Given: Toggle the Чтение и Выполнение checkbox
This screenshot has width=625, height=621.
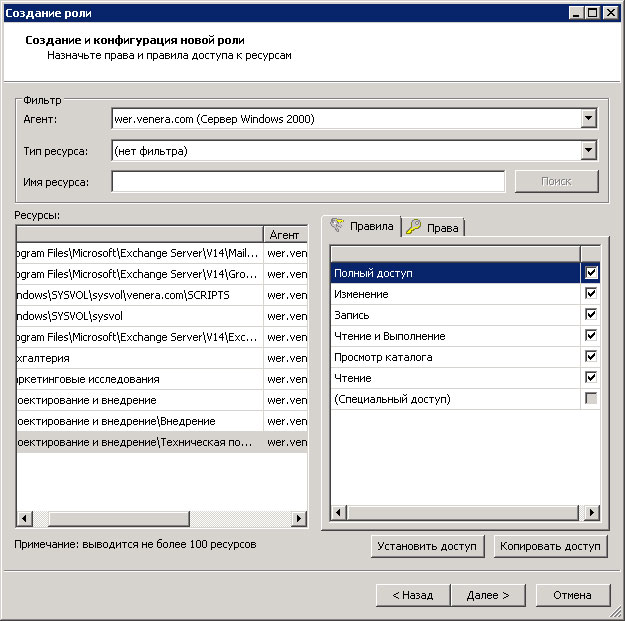Looking at the screenshot, I should click(x=591, y=336).
